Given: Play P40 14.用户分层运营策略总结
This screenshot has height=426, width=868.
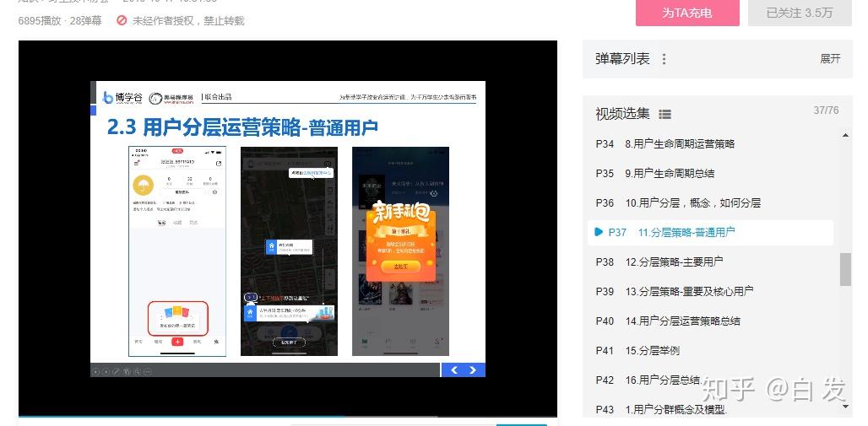Looking at the screenshot, I should pyautogui.click(x=711, y=321).
